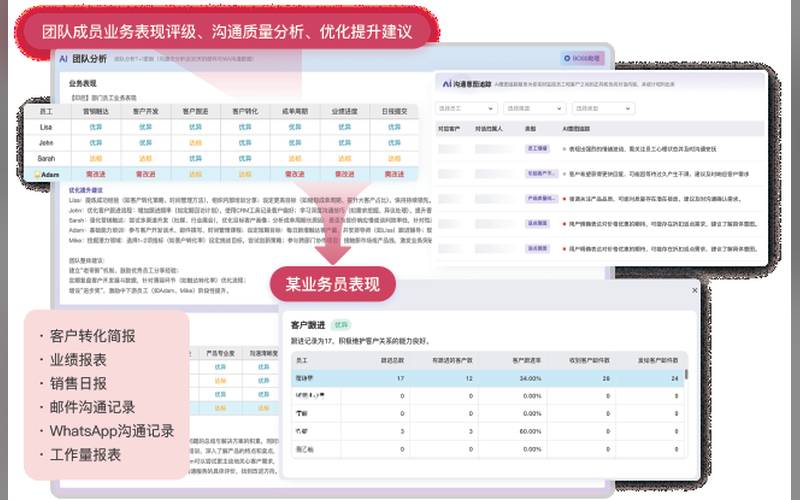
Task: Click the AI logo beside 团队分析
Action: tap(63, 59)
